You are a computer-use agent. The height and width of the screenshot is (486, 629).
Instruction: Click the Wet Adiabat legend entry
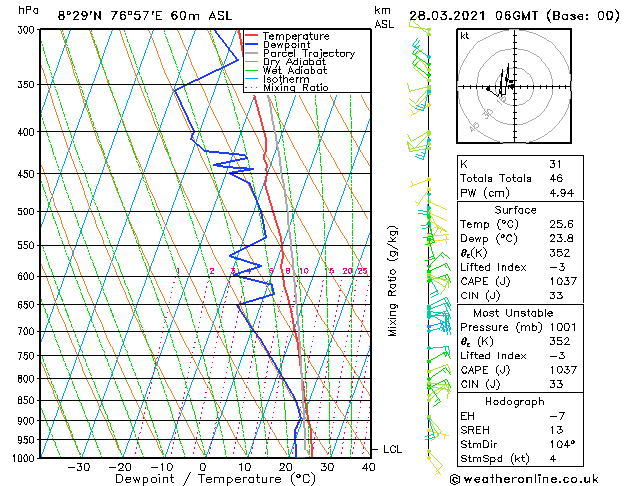286,70
